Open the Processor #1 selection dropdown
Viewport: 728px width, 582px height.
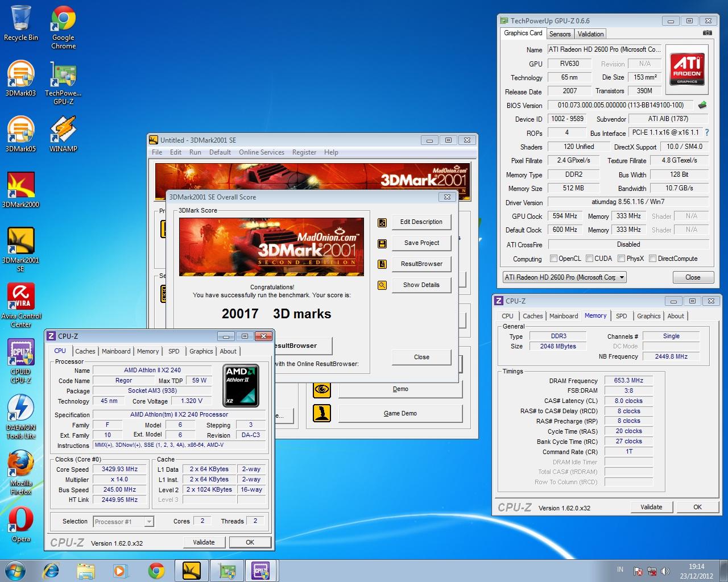tap(123, 522)
